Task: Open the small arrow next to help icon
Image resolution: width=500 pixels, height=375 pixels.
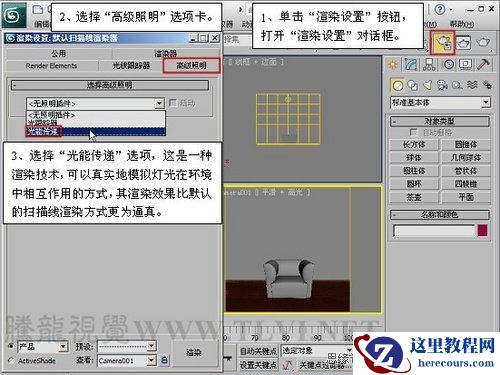Action: (451, 10)
